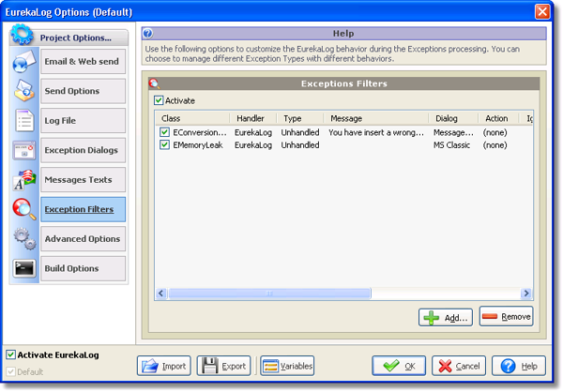Click the Project Options gear icon

(x=22, y=35)
